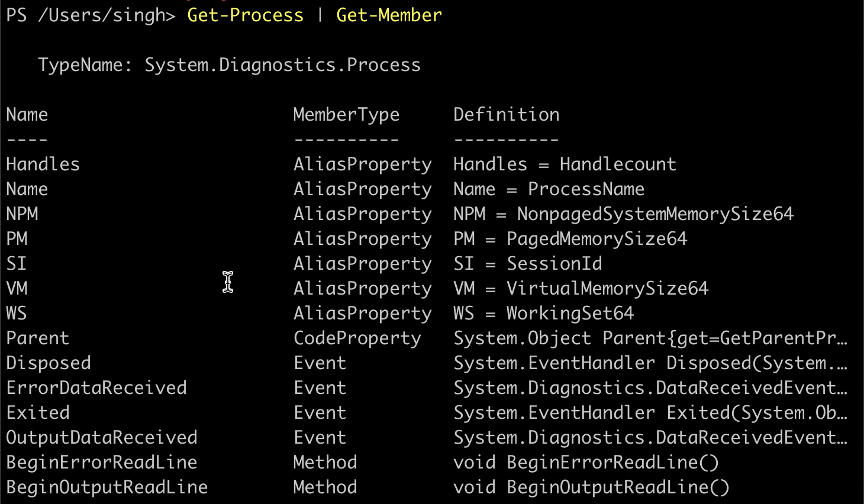Click the Handles entry in Name column
Screen dimensions: 864x504
point(43,164)
